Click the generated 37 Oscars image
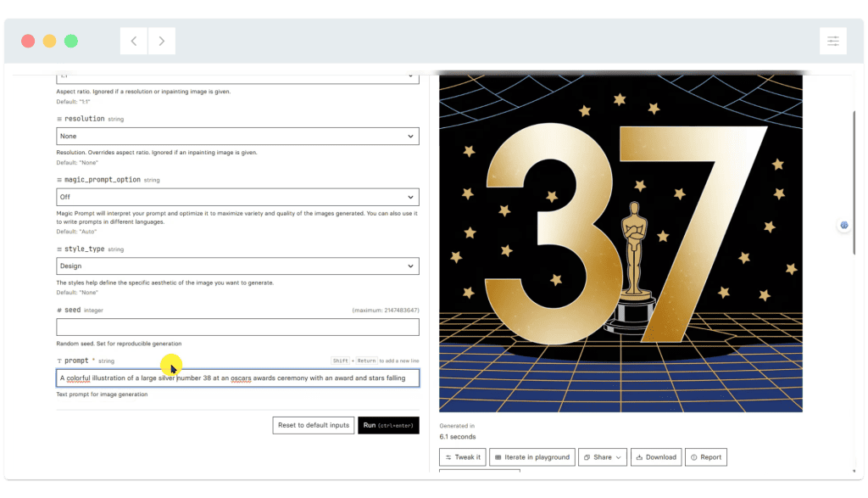 pyautogui.click(x=620, y=243)
